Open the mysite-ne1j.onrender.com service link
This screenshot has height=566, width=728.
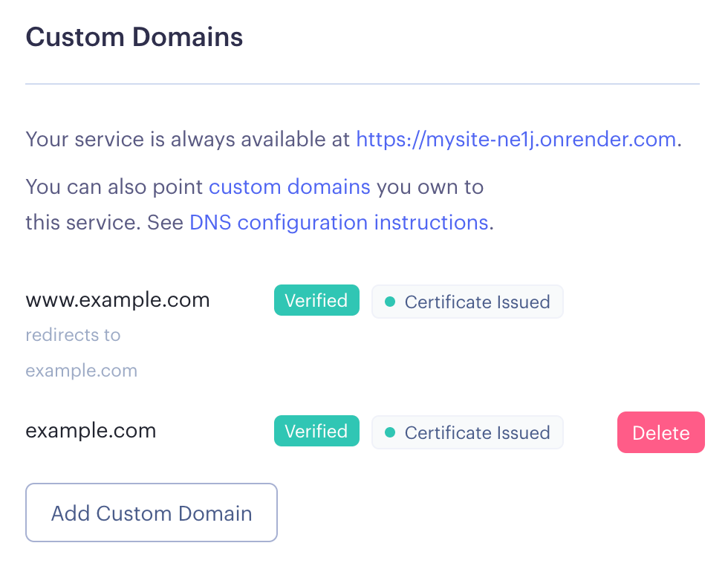pyautogui.click(x=516, y=139)
